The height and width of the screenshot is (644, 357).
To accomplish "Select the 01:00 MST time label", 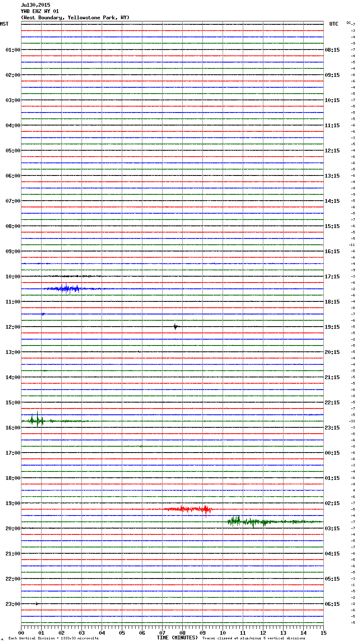I will pos(13,50).
